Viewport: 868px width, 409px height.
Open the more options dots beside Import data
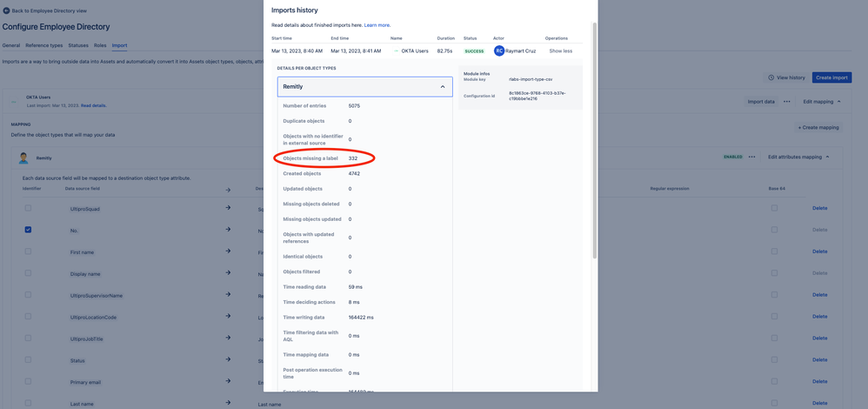tap(786, 102)
